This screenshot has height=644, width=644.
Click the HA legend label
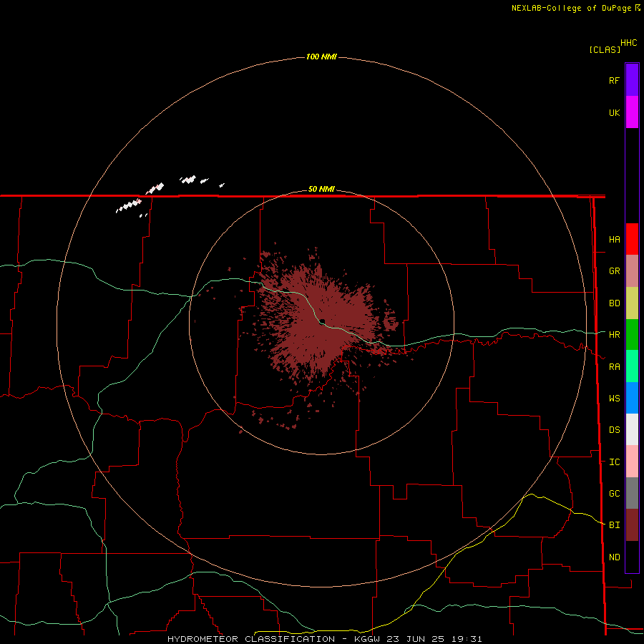point(614,239)
